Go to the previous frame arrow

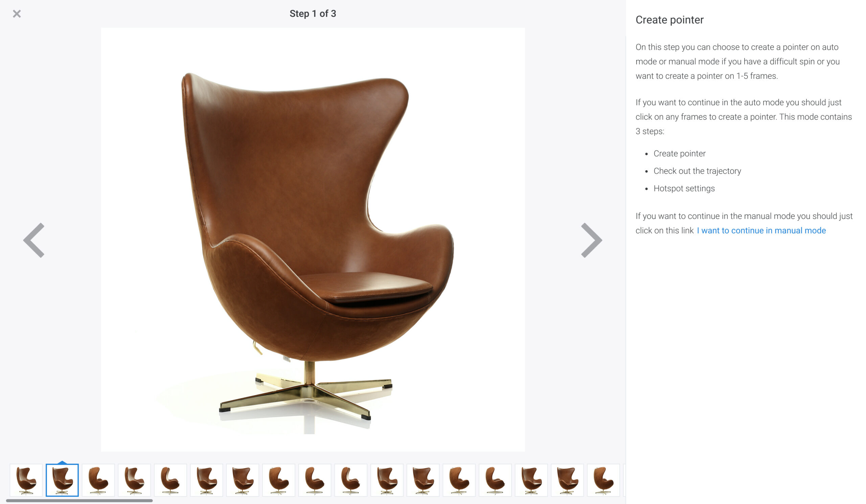pos(34,240)
